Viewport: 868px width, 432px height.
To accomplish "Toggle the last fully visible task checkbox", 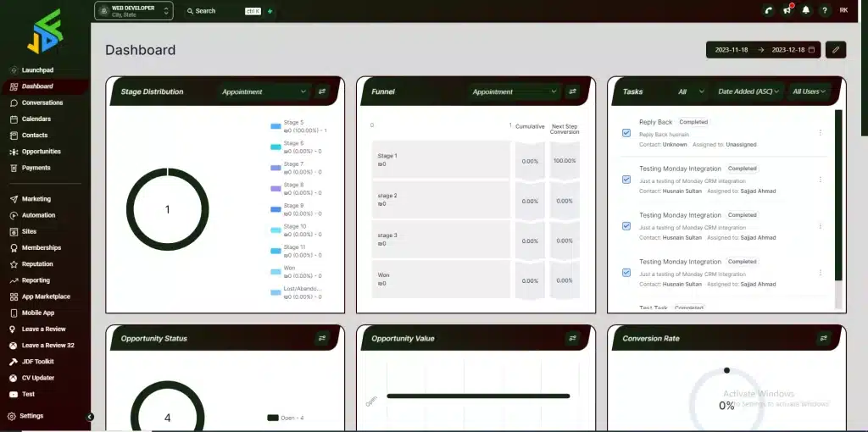I will click(626, 273).
